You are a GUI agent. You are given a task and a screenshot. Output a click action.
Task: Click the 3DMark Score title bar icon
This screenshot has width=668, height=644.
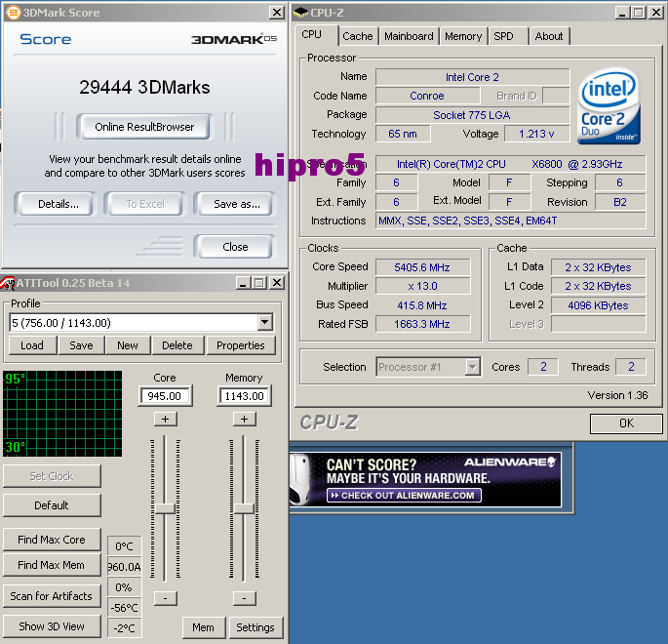coord(14,13)
